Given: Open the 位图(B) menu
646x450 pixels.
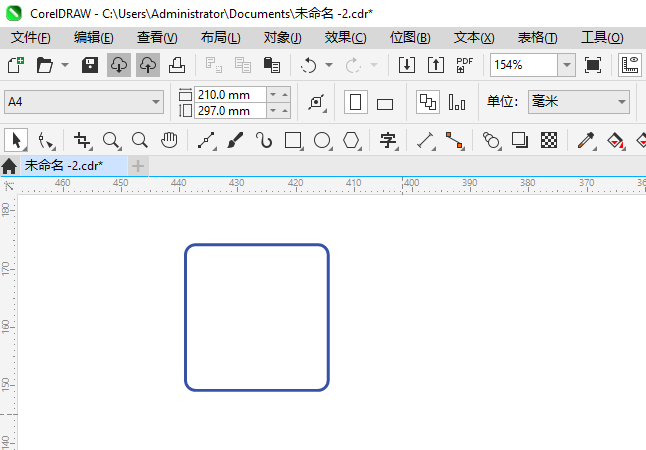Looking at the screenshot, I should (x=410, y=38).
